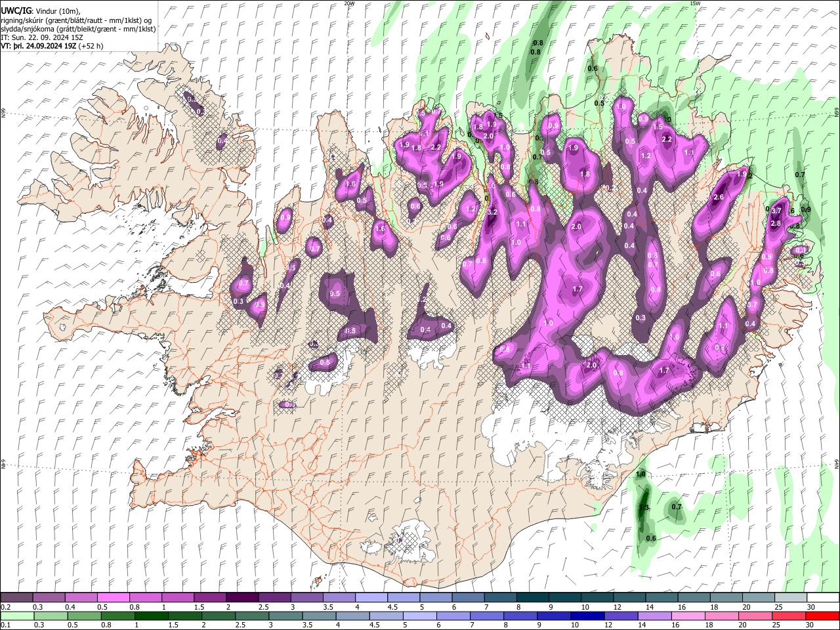Select the rain legend swatch between 6 and 7

click(452, 616)
